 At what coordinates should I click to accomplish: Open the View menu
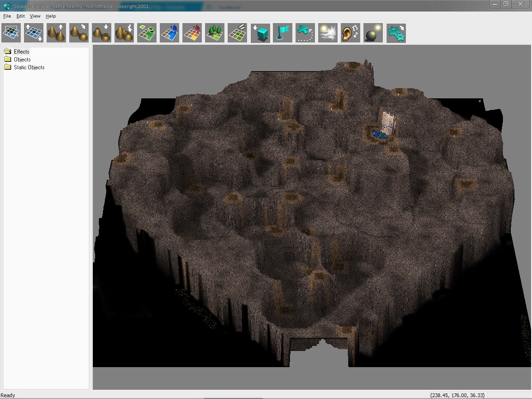(x=35, y=16)
